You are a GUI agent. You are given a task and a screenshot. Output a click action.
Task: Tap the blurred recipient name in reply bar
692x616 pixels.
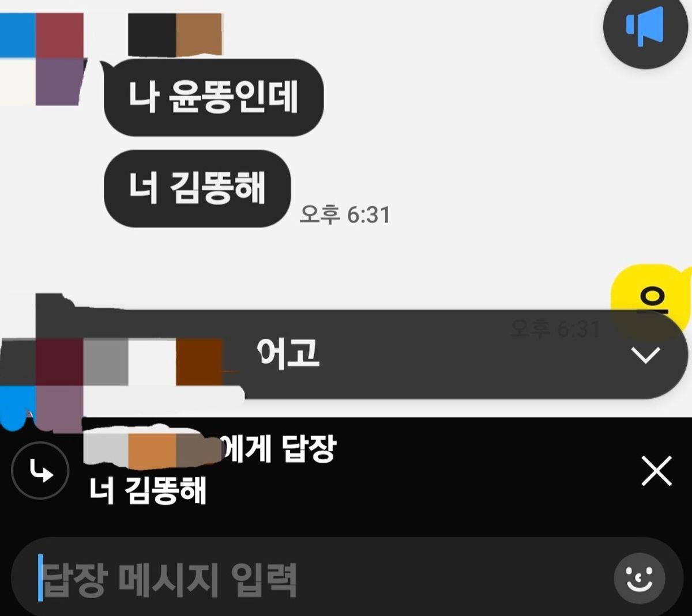coord(153,447)
